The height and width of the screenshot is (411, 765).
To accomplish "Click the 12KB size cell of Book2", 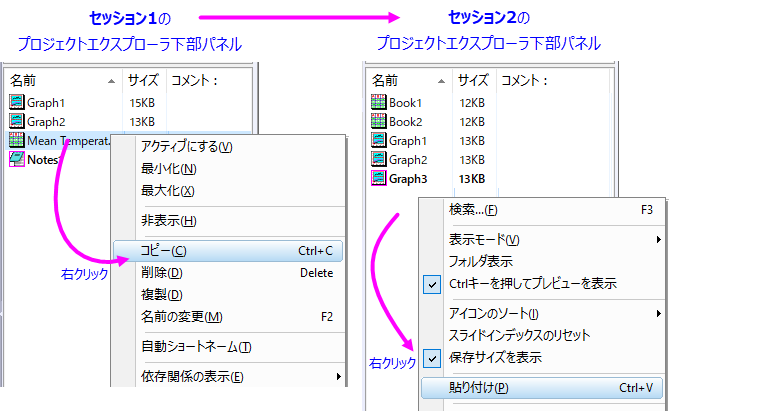I will pyautogui.click(x=472, y=122).
